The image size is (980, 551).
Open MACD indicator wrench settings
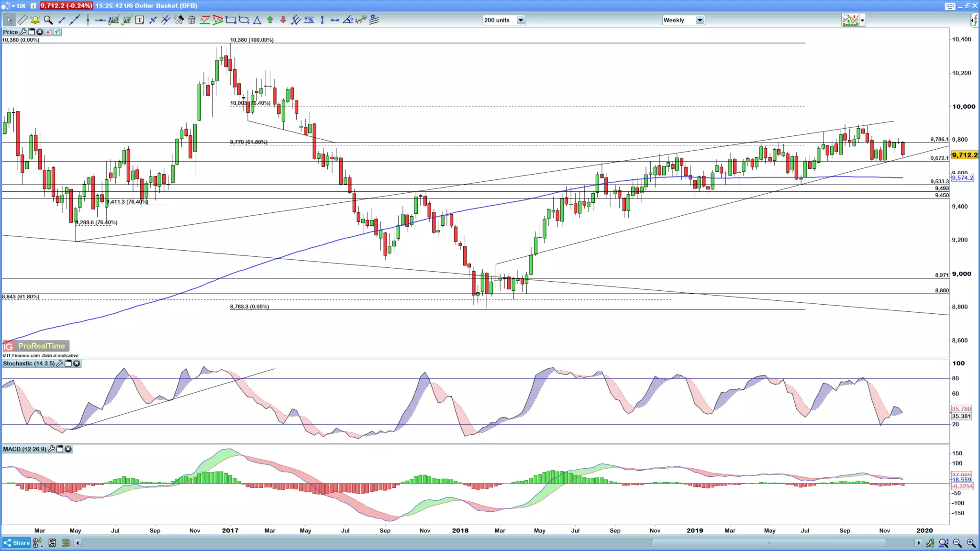tap(52, 449)
